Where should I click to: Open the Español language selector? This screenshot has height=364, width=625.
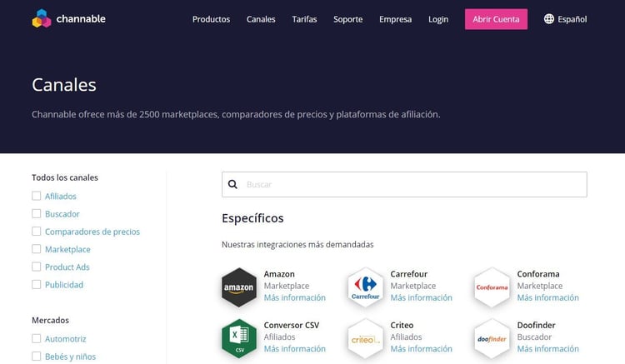click(x=565, y=19)
